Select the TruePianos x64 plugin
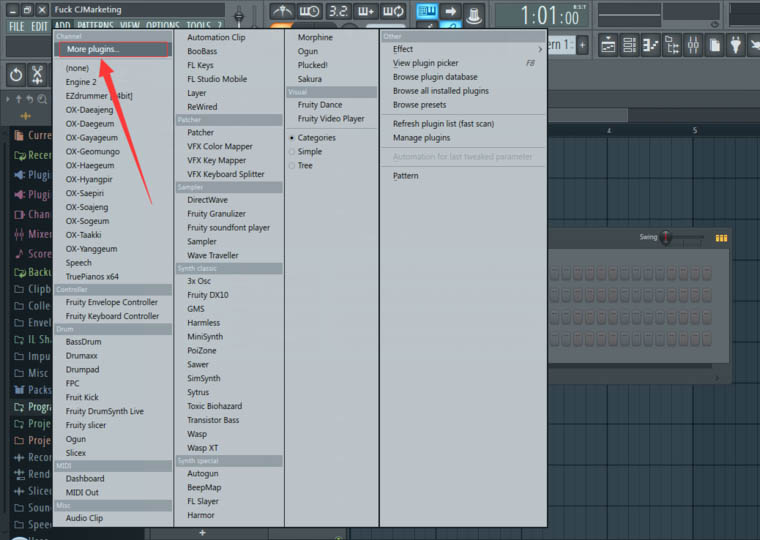Image resolution: width=760 pixels, height=540 pixels. coord(92,277)
